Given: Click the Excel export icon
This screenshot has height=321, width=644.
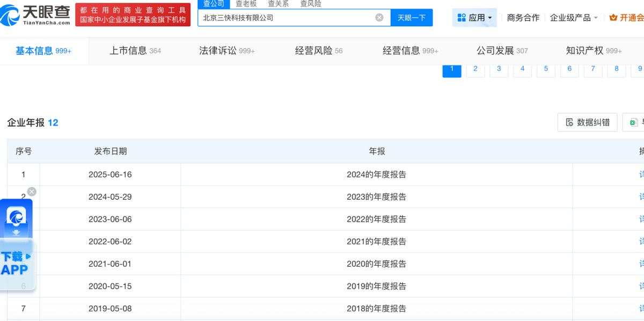Looking at the screenshot, I should [634, 122].
